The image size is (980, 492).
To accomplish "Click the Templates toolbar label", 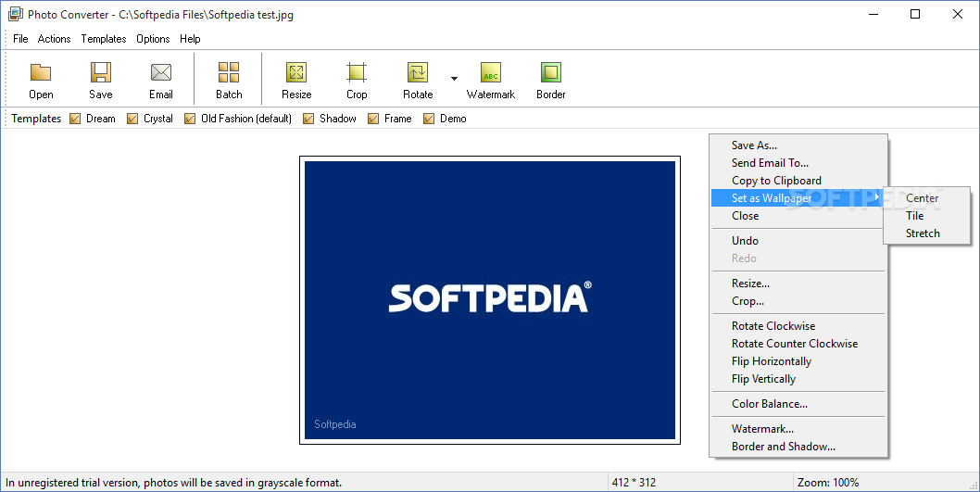I will click(x=36, y=119).
